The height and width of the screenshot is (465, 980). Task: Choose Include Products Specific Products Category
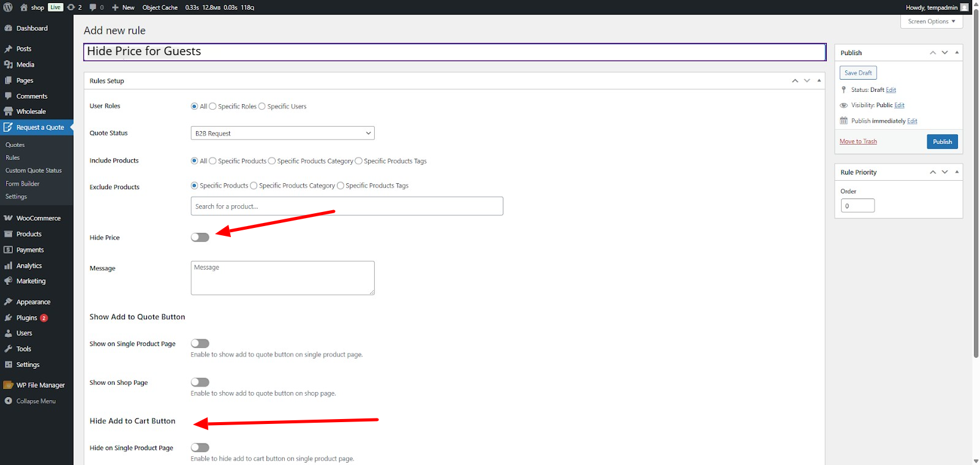tap(272, 161)
